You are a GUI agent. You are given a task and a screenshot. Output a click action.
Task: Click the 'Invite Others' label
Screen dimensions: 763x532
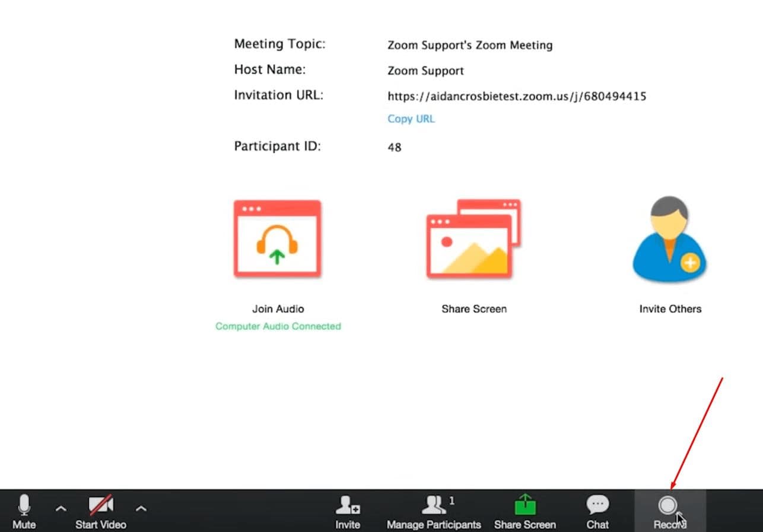670,309
